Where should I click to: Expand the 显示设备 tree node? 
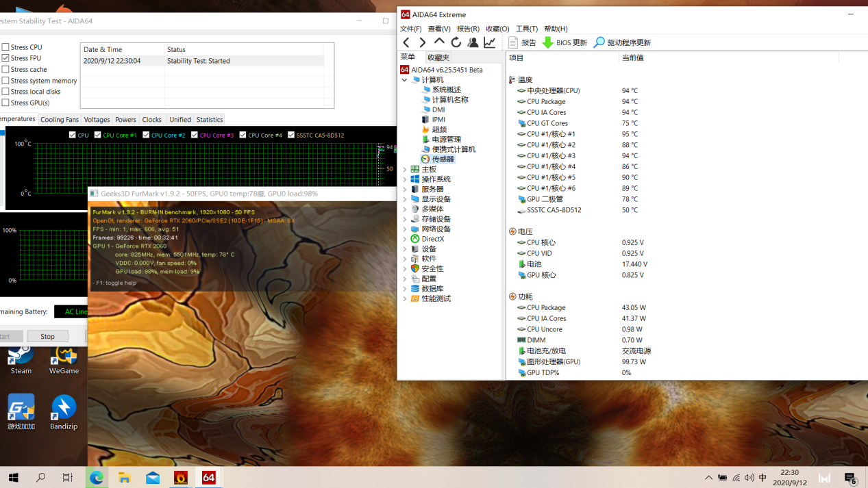point(404,199)
